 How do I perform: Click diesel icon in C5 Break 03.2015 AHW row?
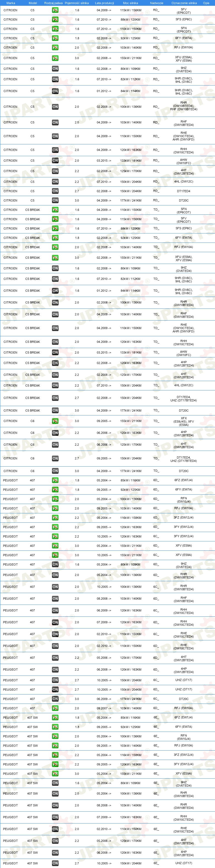[55, 352]
